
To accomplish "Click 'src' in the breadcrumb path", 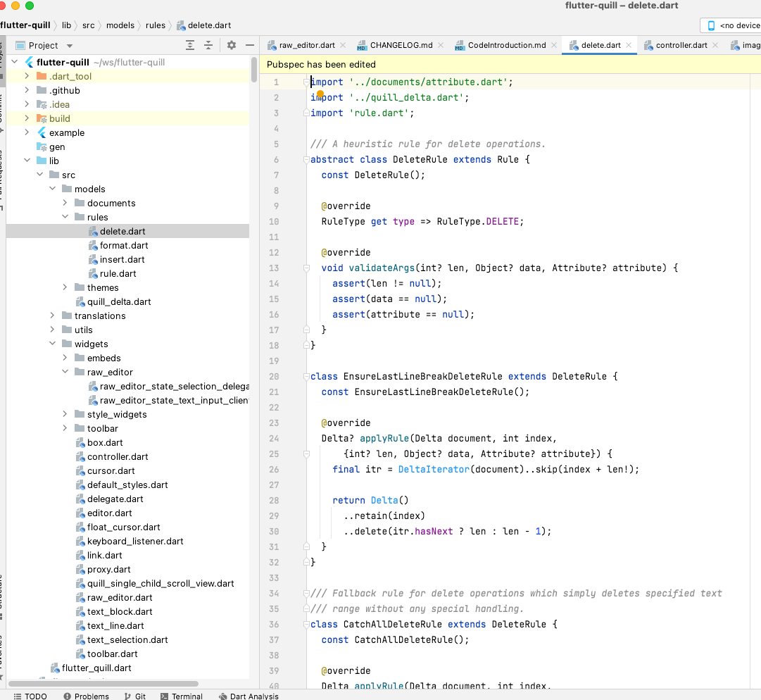I will pos(88,25).
